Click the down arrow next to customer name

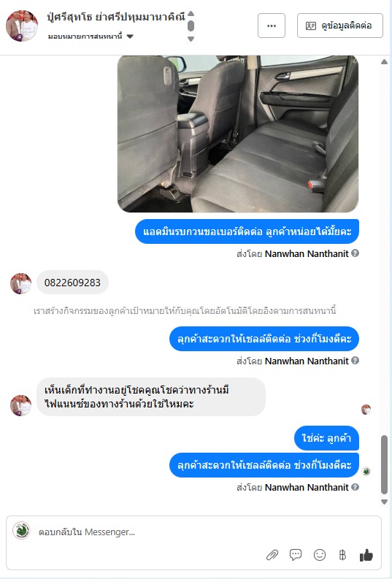191,39
